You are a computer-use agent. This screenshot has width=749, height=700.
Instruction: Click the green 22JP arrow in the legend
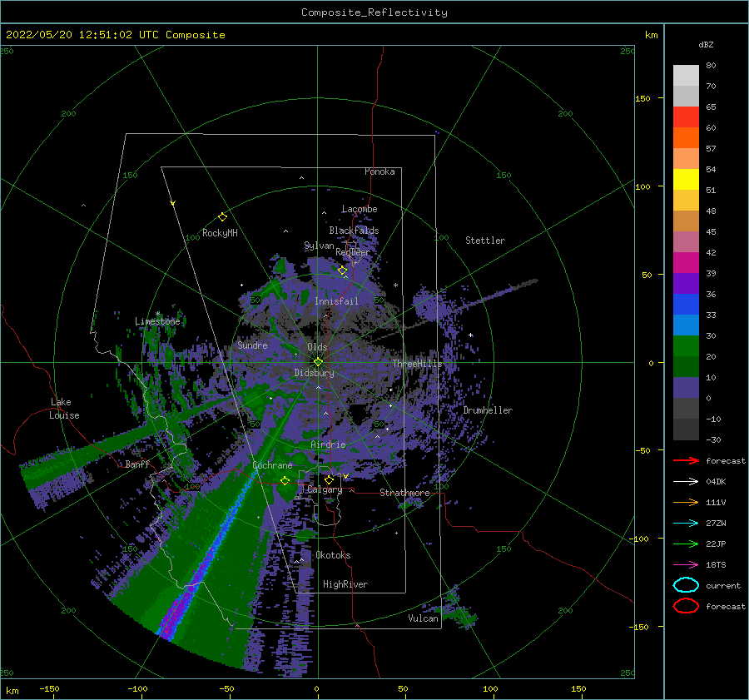686,544
